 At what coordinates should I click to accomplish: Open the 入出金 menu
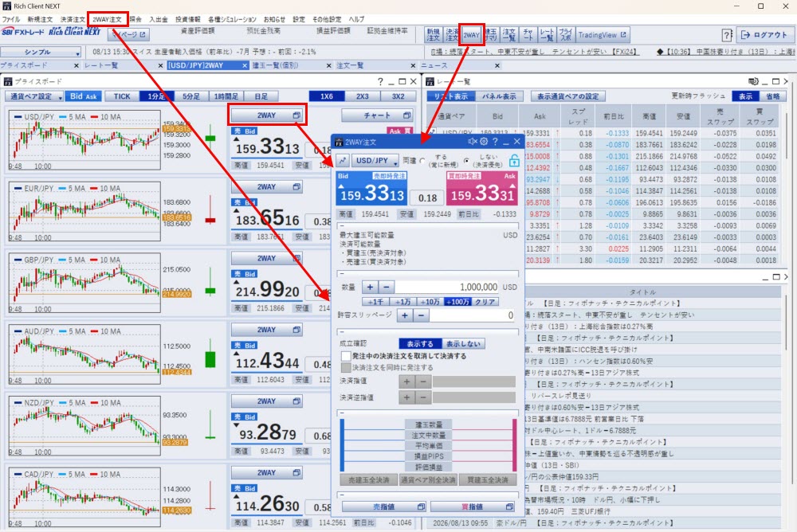click(158, 19)
